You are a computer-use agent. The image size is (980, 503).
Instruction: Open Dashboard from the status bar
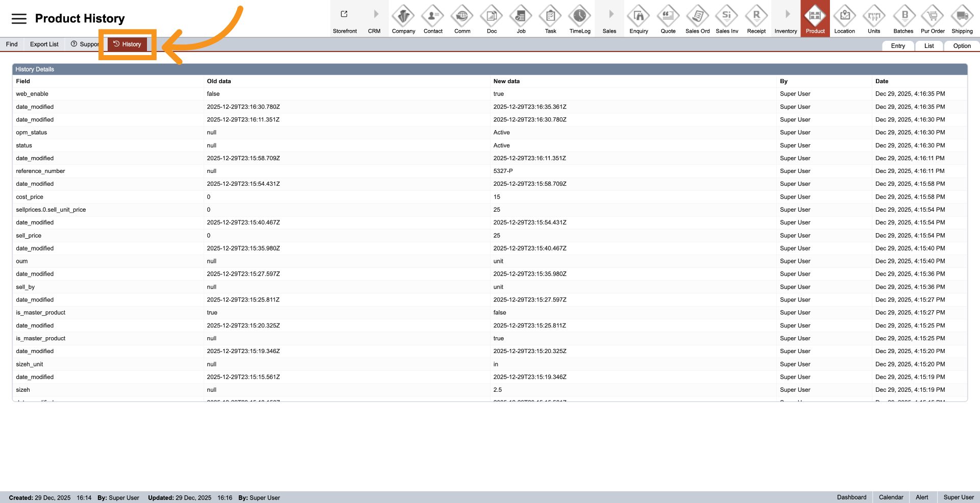851,497
